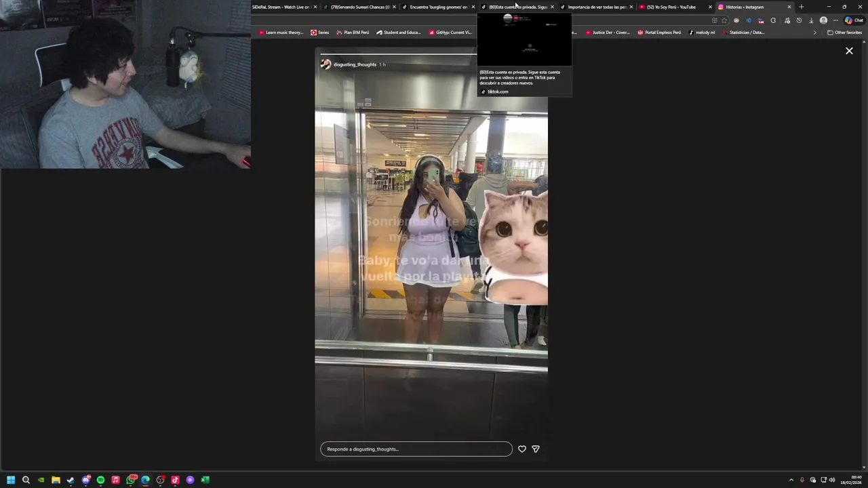Click the story progress bar at top
Viewport: 868px width, 488px height.
point(399,54)
